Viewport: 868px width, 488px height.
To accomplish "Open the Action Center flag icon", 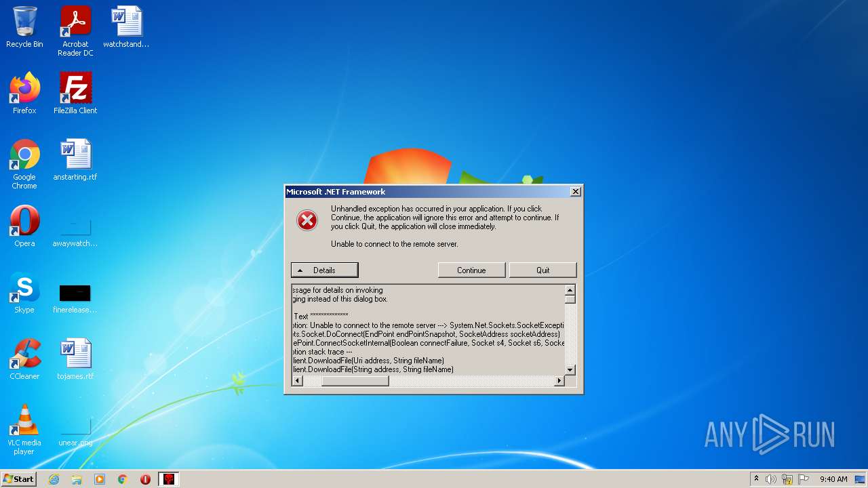I will (803, 479).
